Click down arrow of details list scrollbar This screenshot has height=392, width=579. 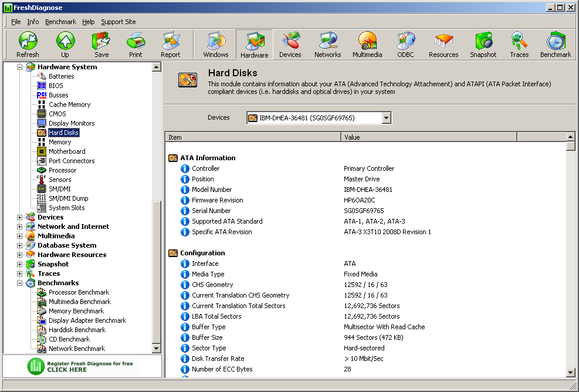(x=571, y=373)
